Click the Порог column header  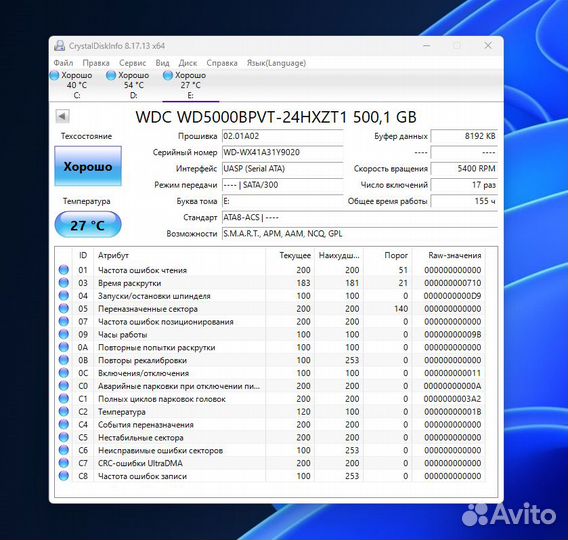(388, 255)
